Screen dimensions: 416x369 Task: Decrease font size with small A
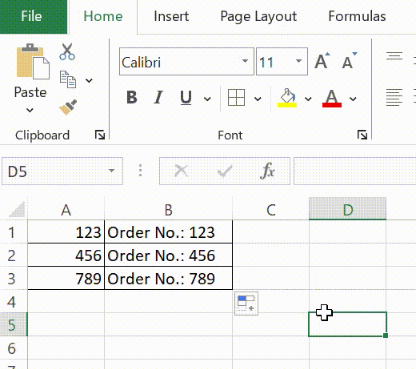coord(349,61)
